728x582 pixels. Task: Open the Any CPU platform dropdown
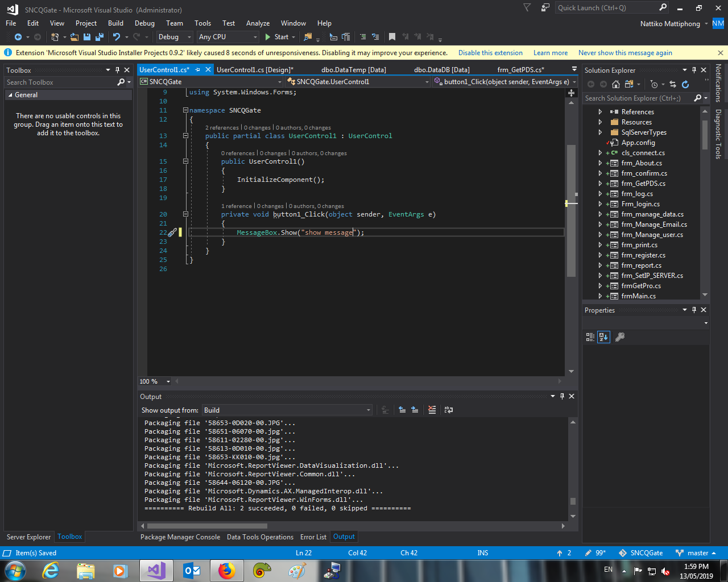[228, 37]
